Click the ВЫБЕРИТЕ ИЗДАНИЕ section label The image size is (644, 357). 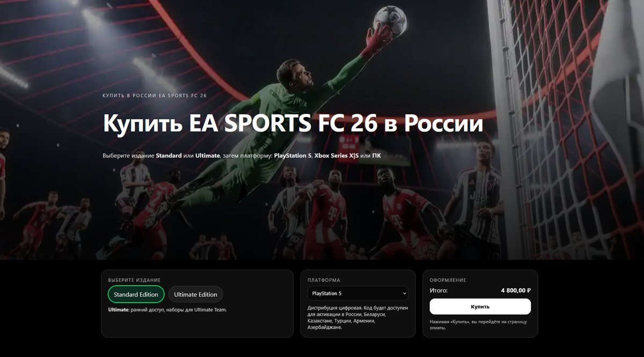(x=134, y=280)
